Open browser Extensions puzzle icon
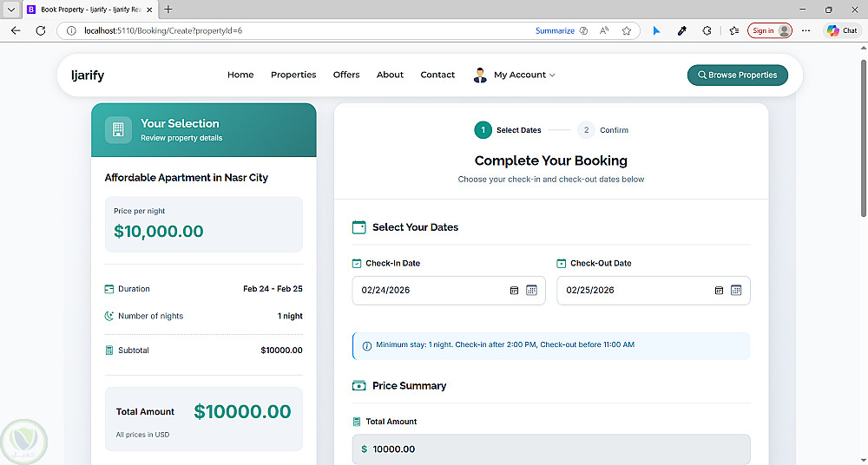This screenshot has width=868, height=465. tap(707, 30)
